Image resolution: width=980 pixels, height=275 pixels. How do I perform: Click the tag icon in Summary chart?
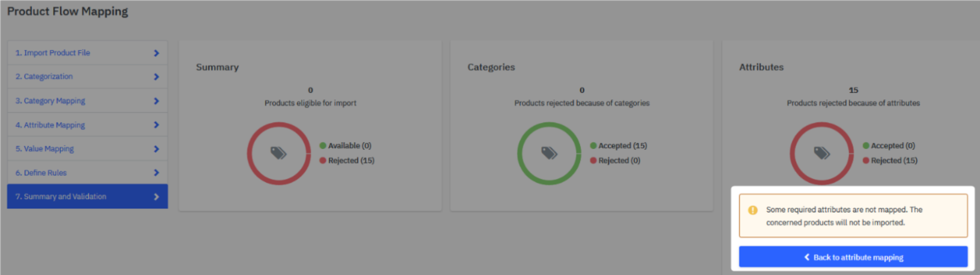click(278, 154)
